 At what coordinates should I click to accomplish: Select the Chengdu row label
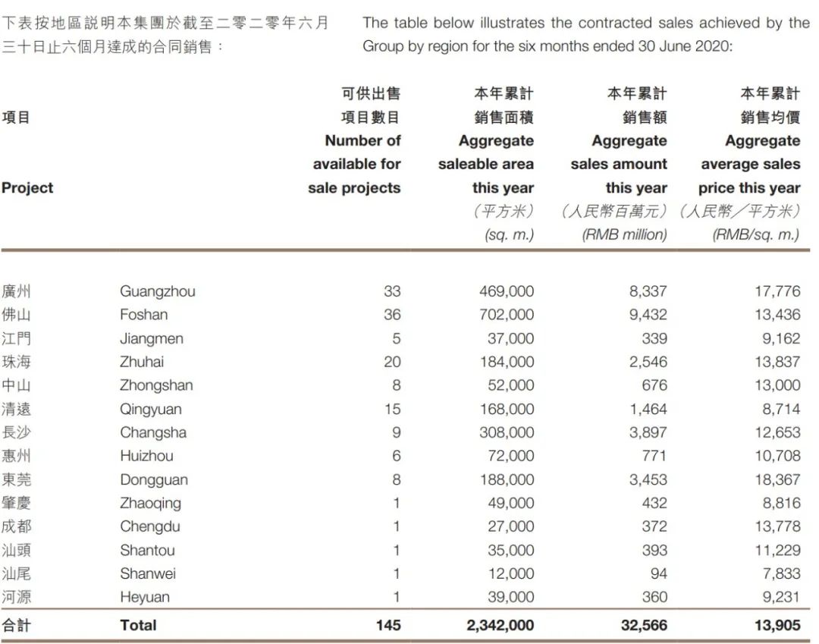pyautogui.click(x=150, y=526)
